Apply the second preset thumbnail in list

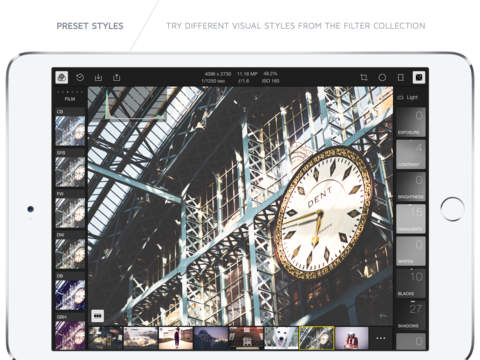[x=70, y=172]
